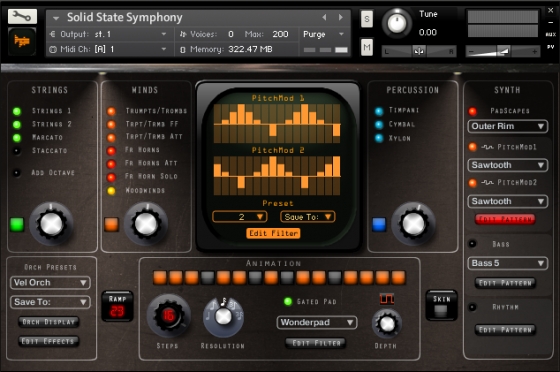Open the display Save To dropdown
Image resolution: width=560 pixels, height=372 pixels.
point(308,217)
